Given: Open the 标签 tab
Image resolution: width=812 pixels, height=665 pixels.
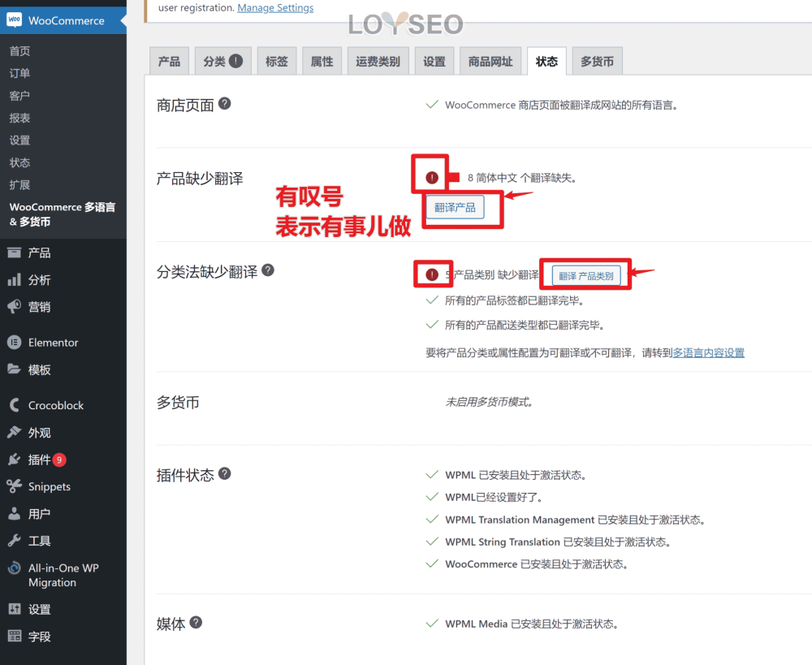Looking at the screenshot, I should [x=277, y=61].
